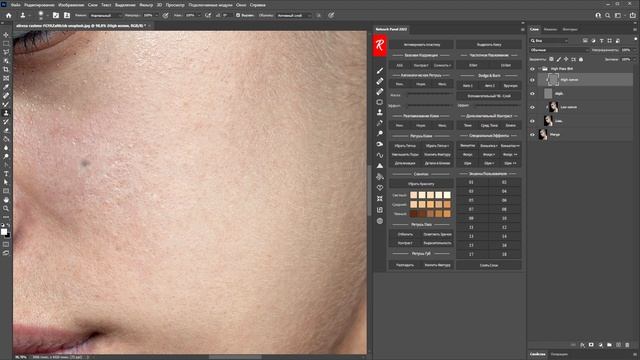Click round globe icon in retouch panel strip
Image resolution: width=640 pixels, height=360 pixels.
(x=380, y=221)
